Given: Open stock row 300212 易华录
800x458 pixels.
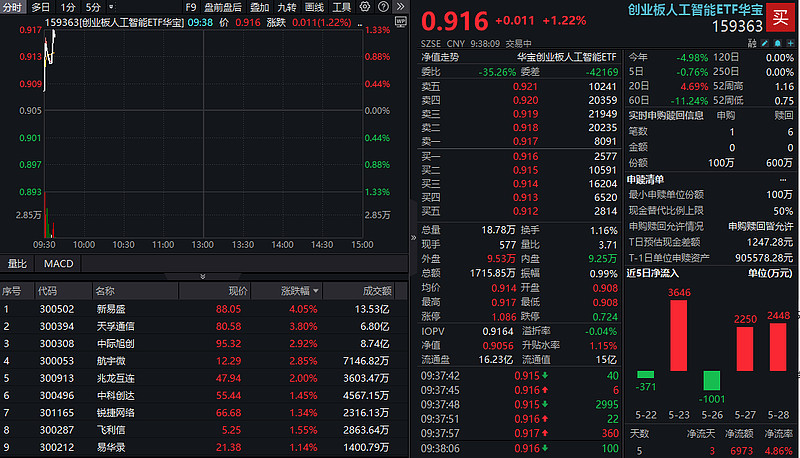Looking at the screenshot, I should (x=204, y=447).
